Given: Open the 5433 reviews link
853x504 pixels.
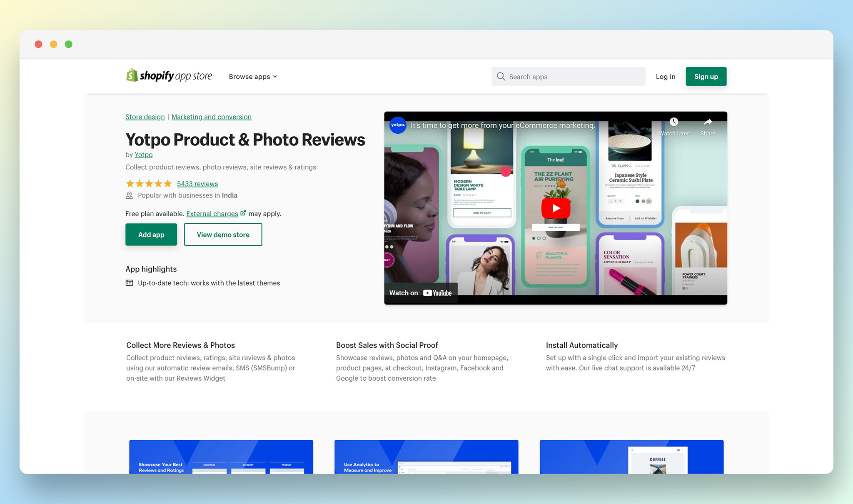Looking at the screenshot, I should pyautogui.click(x=197, y=184).
